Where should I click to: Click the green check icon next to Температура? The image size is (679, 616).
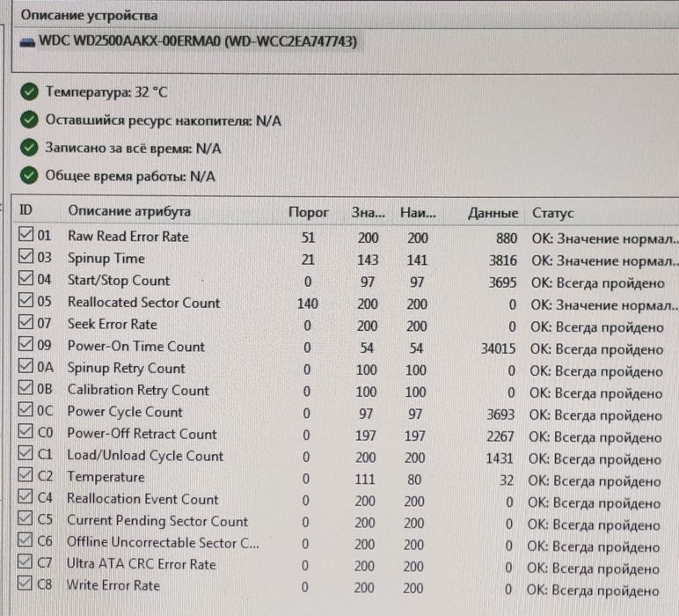[x=29, y=92]
